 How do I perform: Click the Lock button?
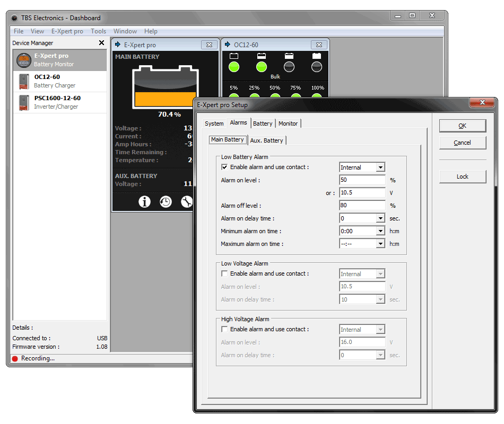coord(462,176)
